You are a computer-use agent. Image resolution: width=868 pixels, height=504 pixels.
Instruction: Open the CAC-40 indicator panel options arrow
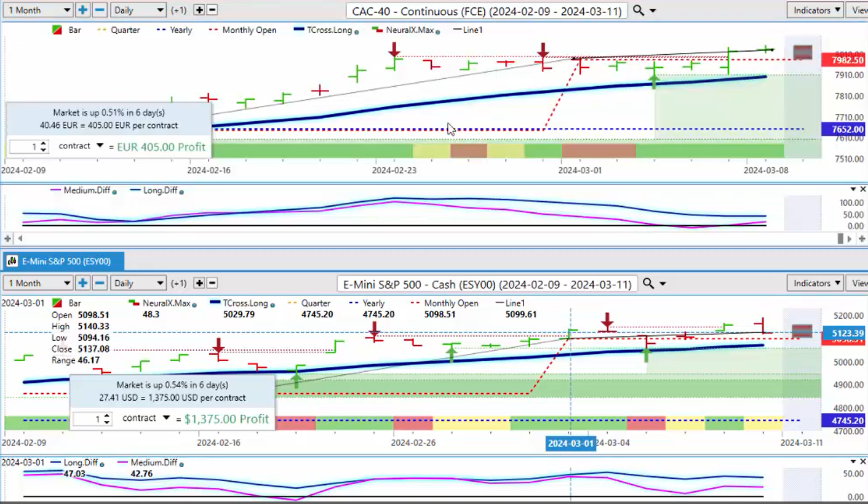853,189
